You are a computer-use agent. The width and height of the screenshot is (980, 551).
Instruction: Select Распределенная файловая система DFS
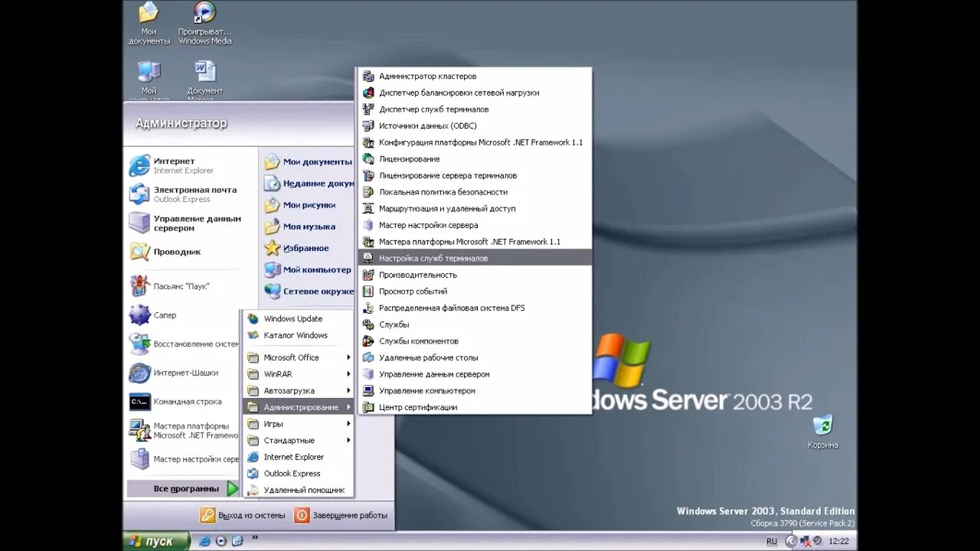(x=475, y=308)
